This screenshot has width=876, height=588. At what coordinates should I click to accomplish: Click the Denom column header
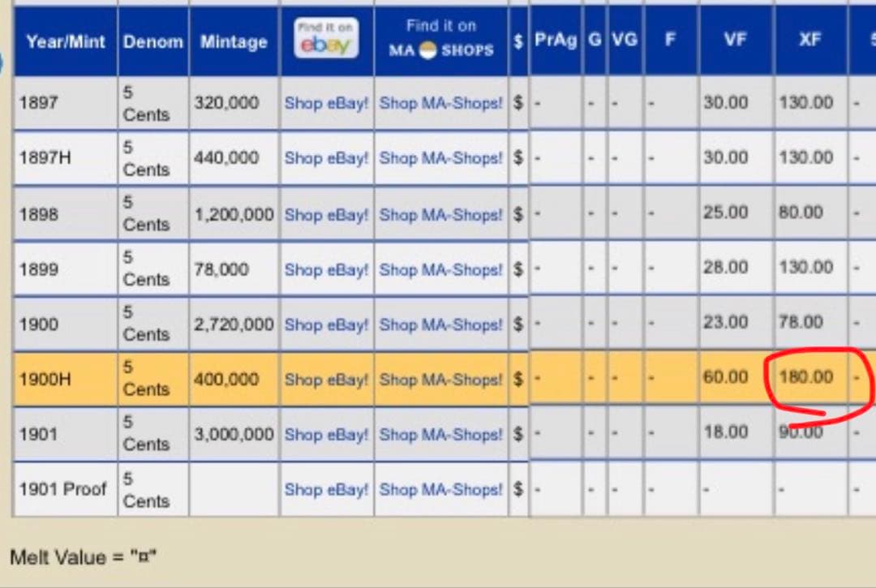[x=153, y=41]
